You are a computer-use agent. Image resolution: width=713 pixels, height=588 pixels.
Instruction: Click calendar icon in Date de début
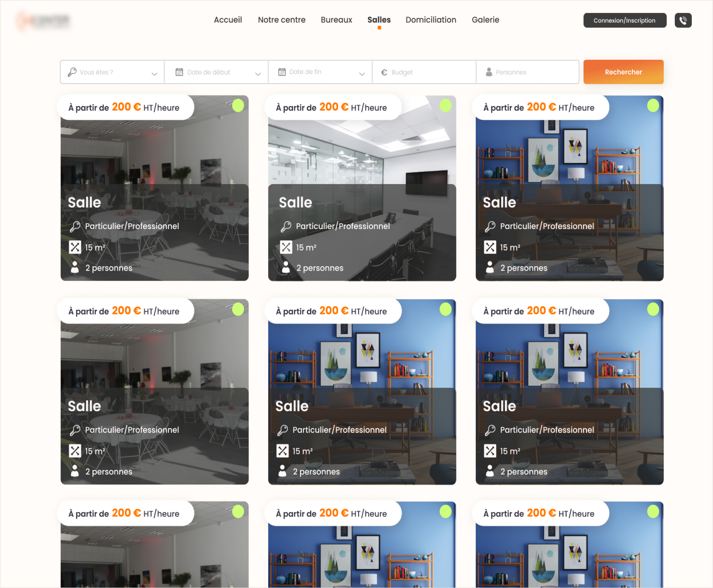179,72
